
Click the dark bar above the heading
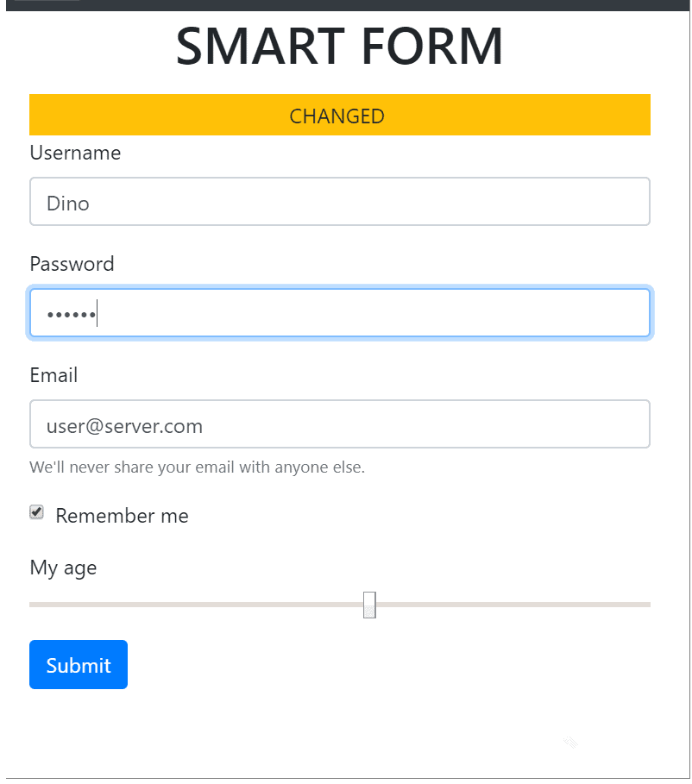click(348, 5)
